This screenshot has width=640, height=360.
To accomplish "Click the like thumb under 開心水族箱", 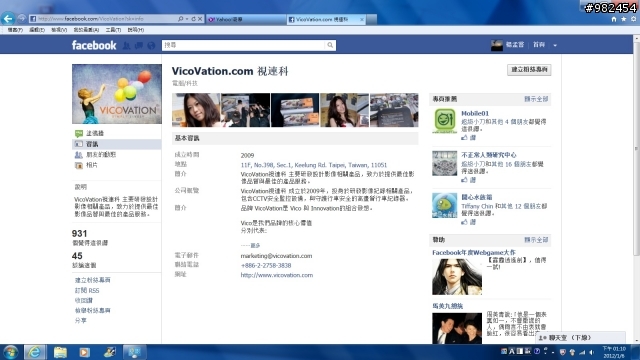I will coord(464,222).
